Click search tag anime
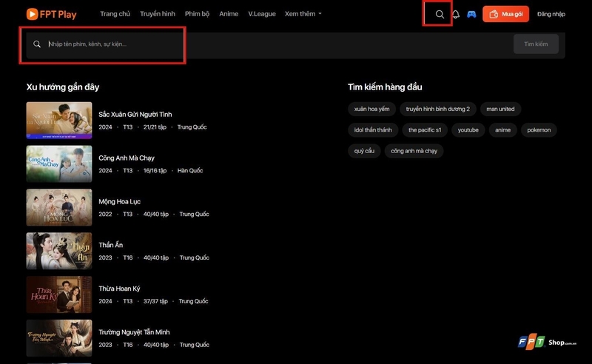This screenshot has height=364, width=592. [x=503, y=130]
